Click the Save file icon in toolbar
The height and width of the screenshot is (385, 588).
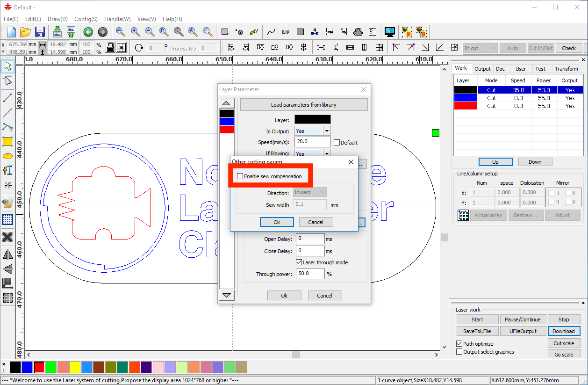(40, 32)
